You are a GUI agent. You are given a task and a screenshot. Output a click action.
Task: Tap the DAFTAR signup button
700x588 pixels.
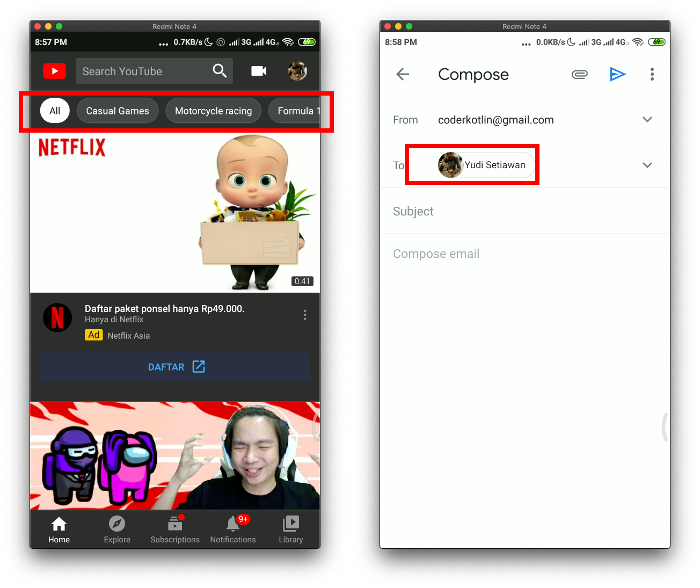tap(174, 367)
